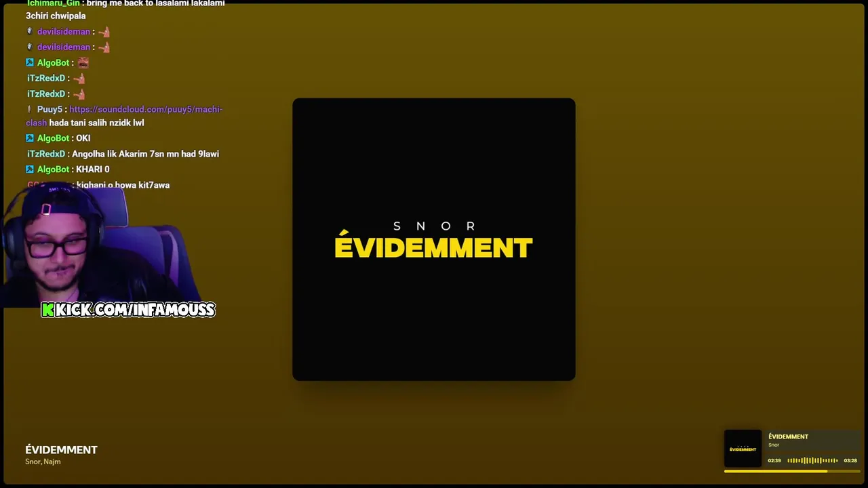This screenshot has width=868, height=488.
Task: Click 'kighani o howa kit7awa' message
Action: click(123, 185)
